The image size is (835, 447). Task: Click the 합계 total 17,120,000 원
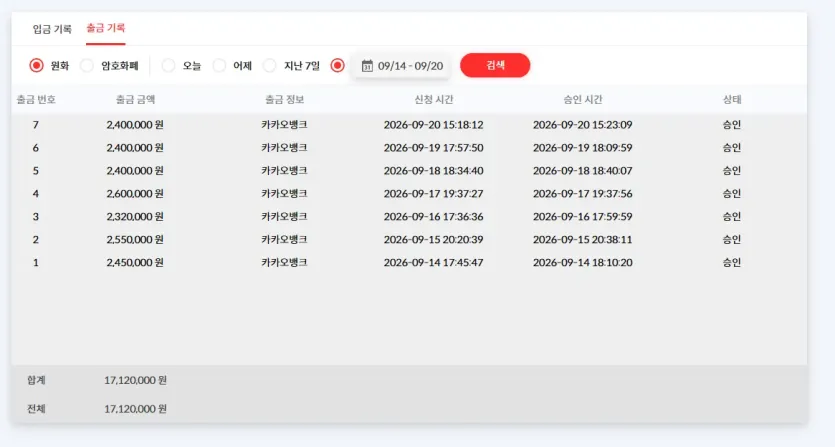pyautogui.click(x=135, y=380)
